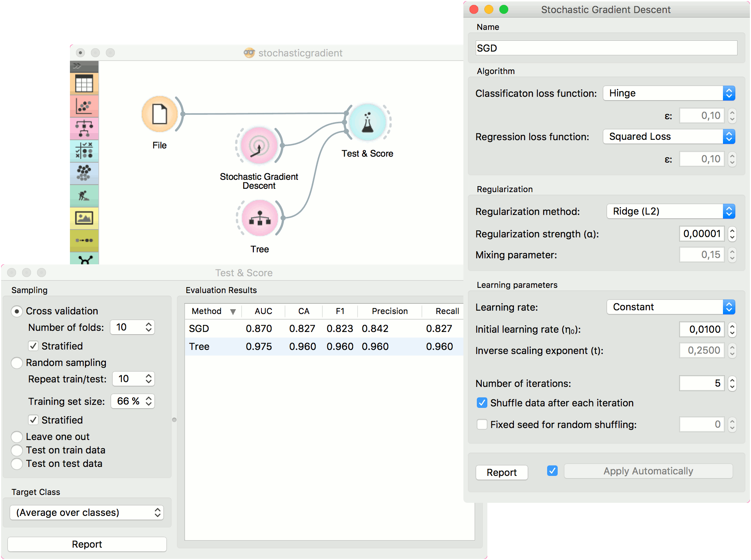Open the Classification loss function dropdown
Viewport: 751px width, 560px height.
pos(669,93)
